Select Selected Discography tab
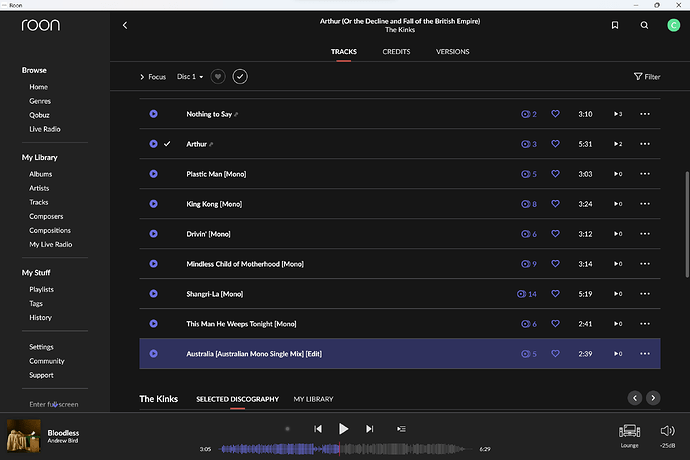Screen dimensions: 690x460 [238, 399]
